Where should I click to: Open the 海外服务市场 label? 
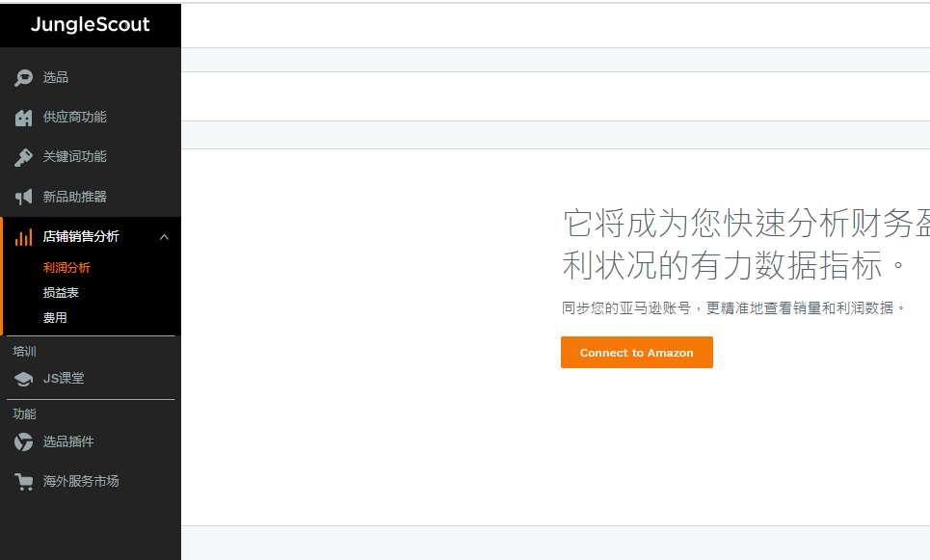coord(81,481)
